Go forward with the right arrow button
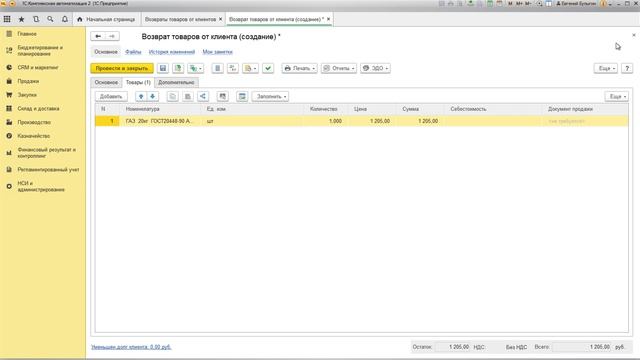 (112, 36)
